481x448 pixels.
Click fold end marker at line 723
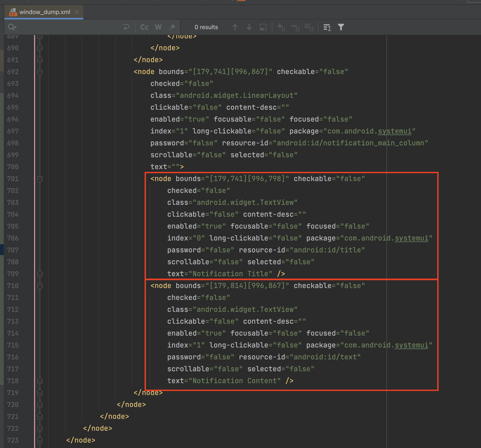[40, 440]
